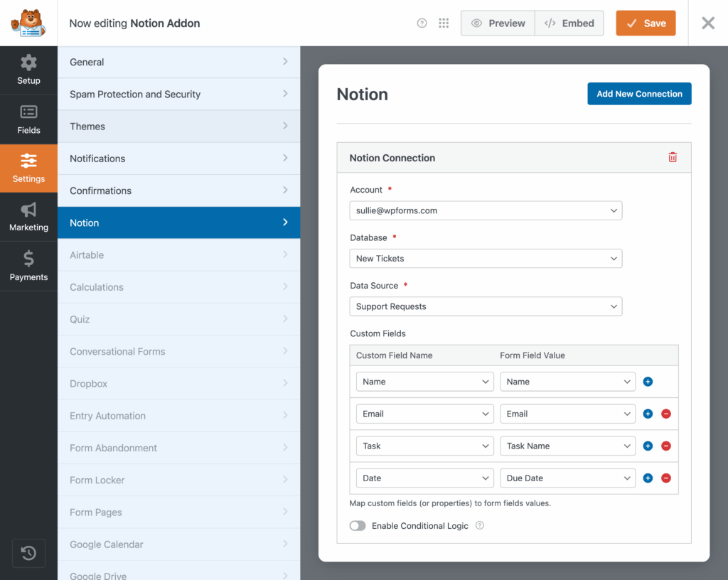Viewport: 728px width, 580px height.
Task: Switch to the Fields sidebar tab
Action: click(x=28, y=119)
